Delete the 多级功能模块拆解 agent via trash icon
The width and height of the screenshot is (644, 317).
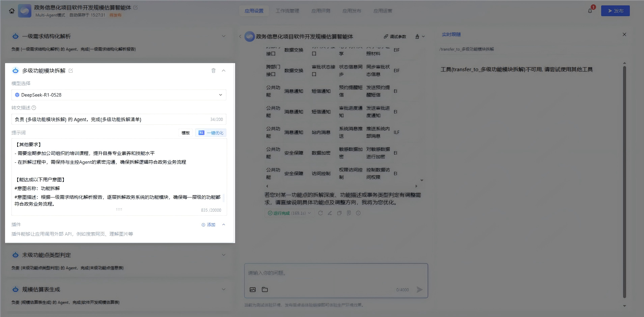click(213, 71)
